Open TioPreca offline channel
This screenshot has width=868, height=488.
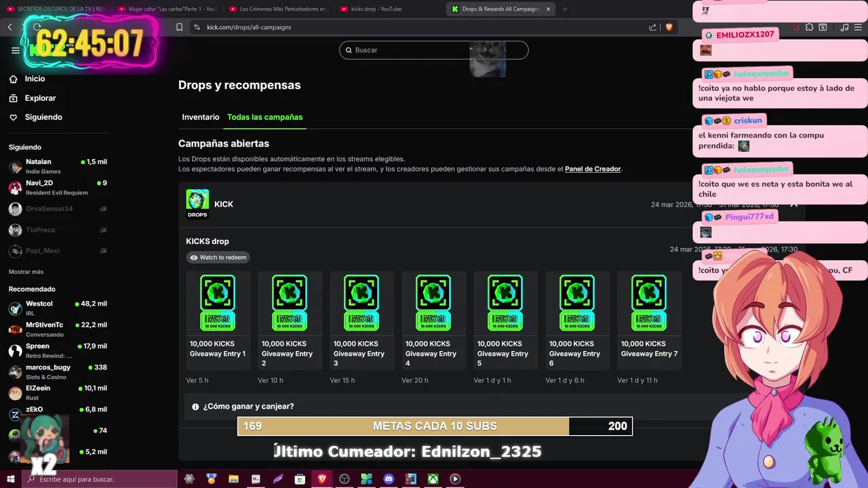point(58,230)
